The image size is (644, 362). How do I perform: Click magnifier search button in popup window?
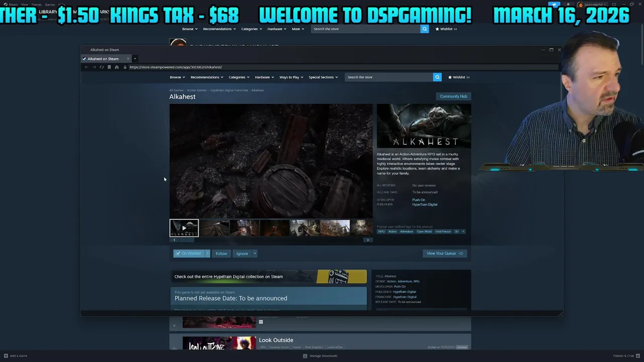(437, 77)
